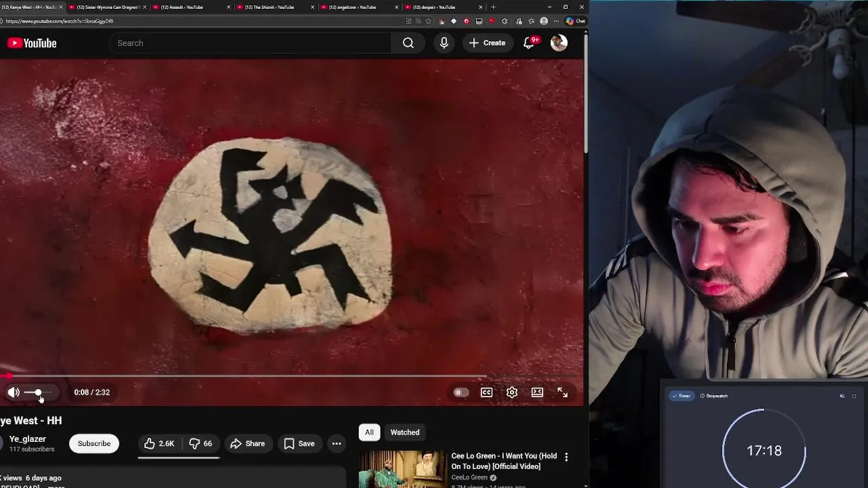Switch to The Shizmit - YouTube tab

pos(275,7)
